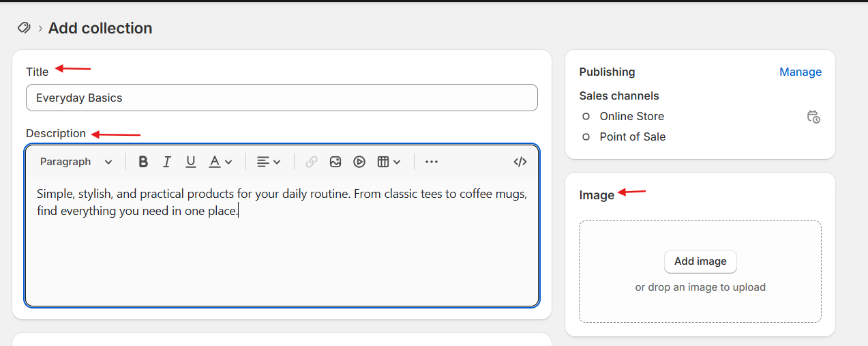The width and height of the screenshot is (868, 346).
Task: Click the insert link icon
Action: tap(312, 162)
